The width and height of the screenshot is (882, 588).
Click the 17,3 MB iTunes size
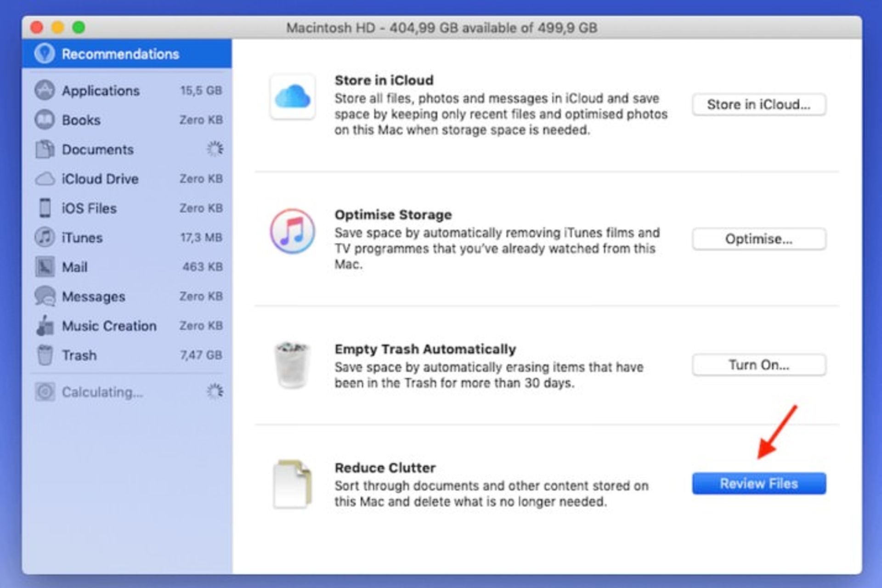(201, 237)
